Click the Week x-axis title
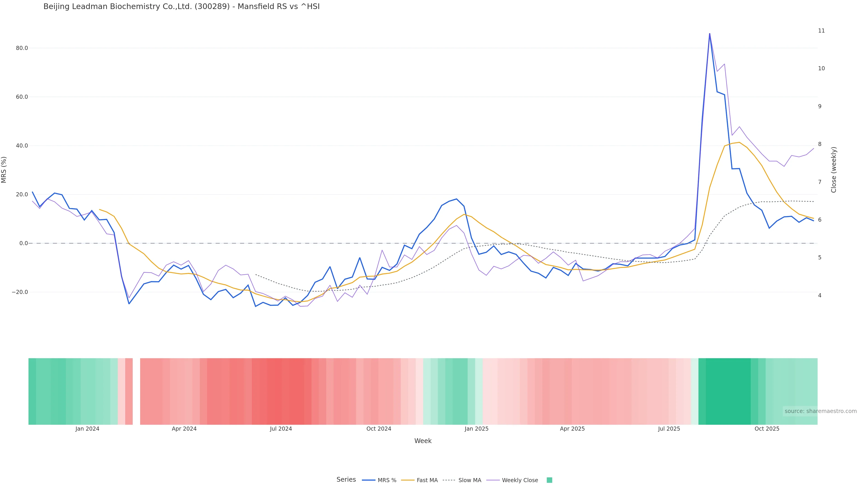This screenshot has width=868, height=488. 422,441
